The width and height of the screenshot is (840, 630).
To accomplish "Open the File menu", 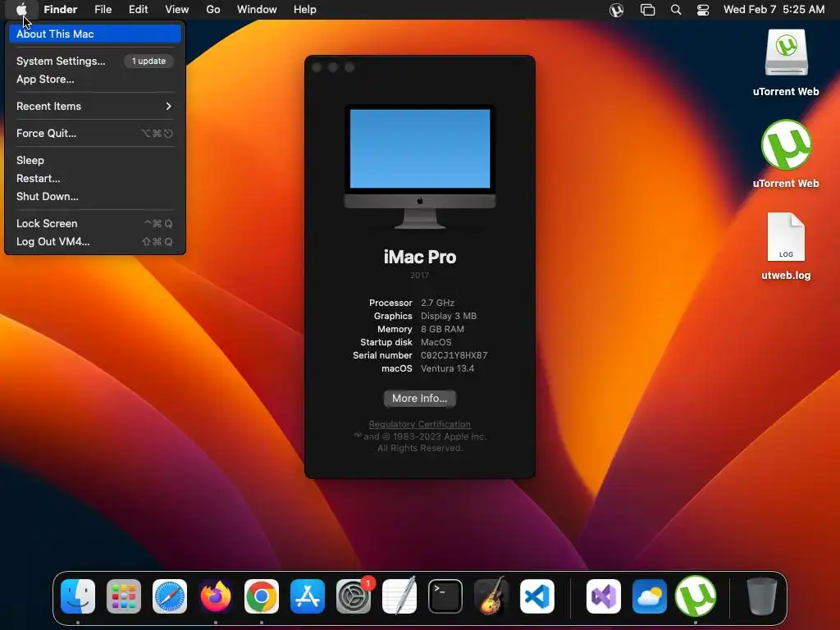I will coord(103,10).
